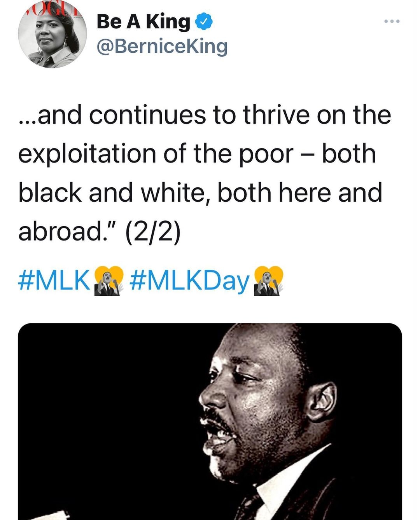Image resolution: width=420 pixels, height=520 pixels.
Task: Click the speaker's face in the photo
Action: point(249,404)
